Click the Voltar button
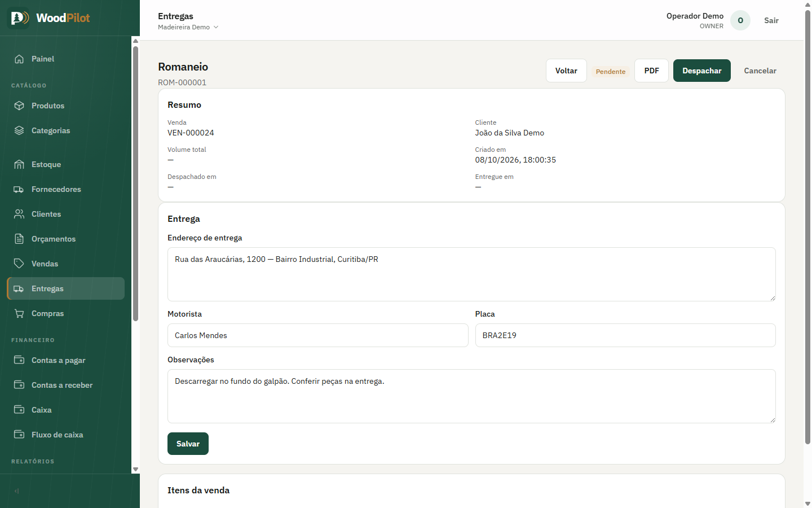 566,71
